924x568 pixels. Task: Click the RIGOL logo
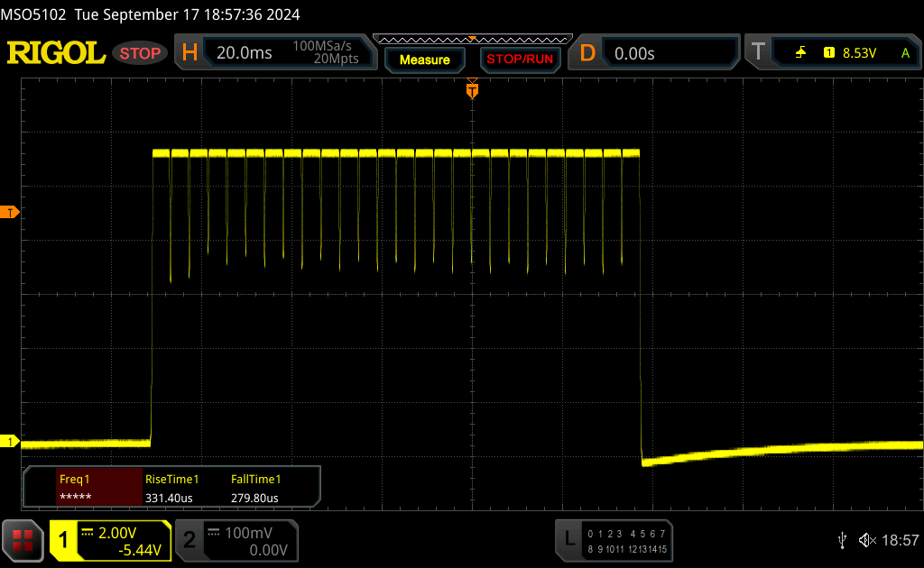pyautogui.click(x=56, y=53)
